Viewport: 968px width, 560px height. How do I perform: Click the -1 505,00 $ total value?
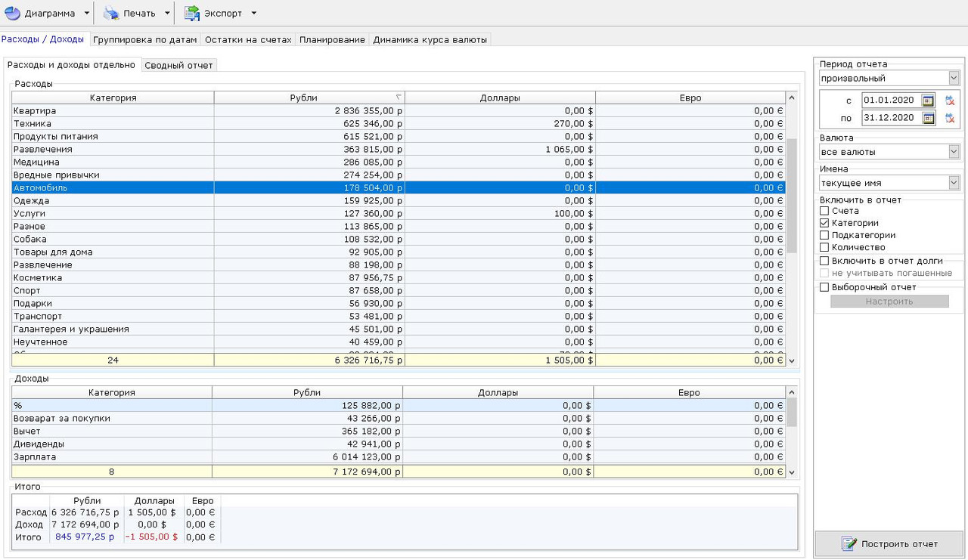[x=151, y=537]
